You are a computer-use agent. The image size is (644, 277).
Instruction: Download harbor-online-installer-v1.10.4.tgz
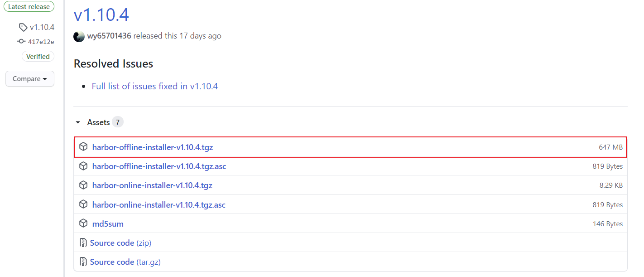point(152,185)
